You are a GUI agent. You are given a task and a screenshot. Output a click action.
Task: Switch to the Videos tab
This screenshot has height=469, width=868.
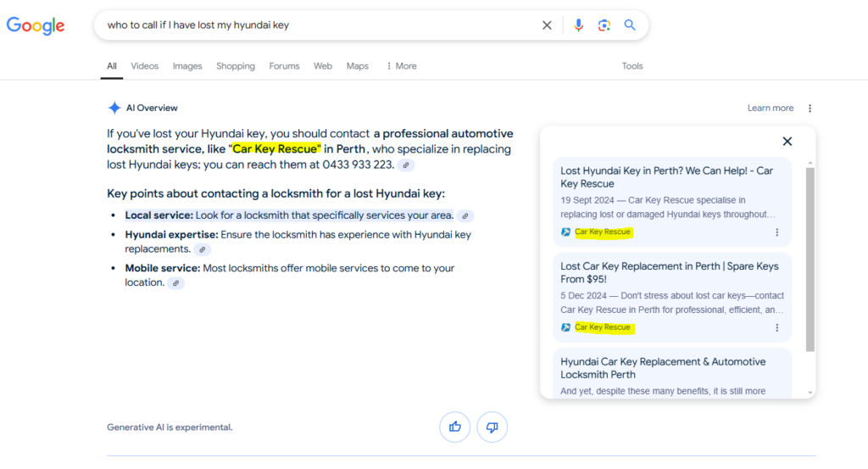(144, 66)
